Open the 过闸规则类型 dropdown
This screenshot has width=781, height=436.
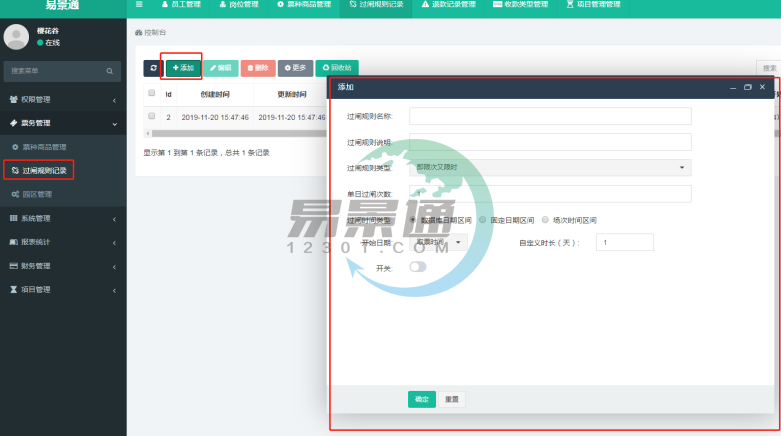pos(550,168)
